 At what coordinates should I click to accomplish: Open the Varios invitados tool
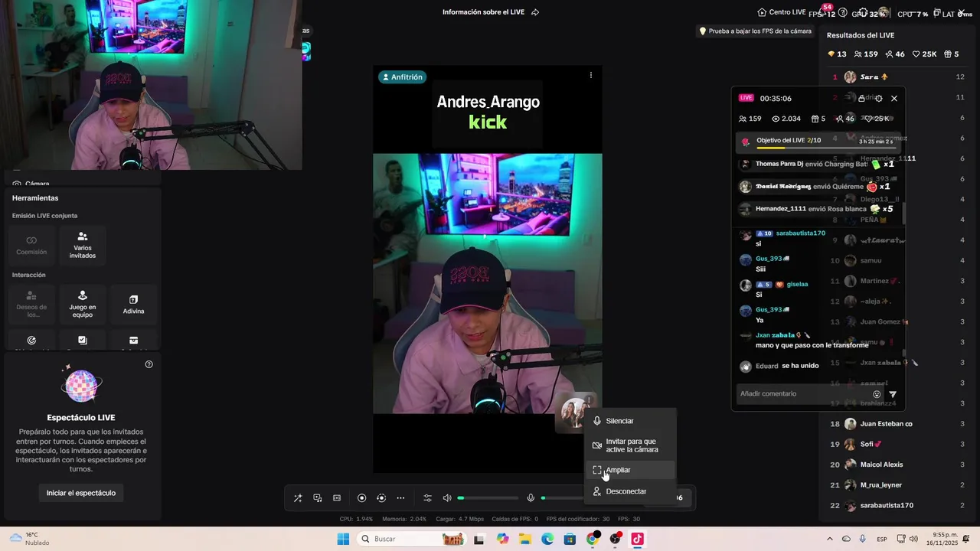[83, 245]
